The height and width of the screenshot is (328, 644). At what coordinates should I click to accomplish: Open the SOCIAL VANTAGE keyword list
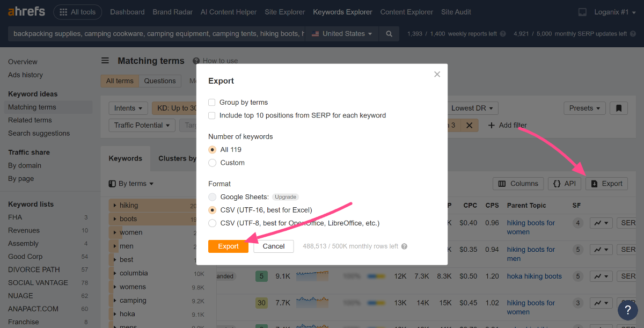pyautogui.click(x=38, y=282)
